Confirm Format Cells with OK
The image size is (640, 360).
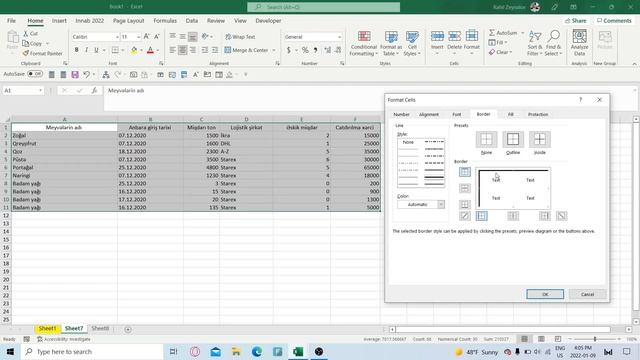pyautogui.click(x=545, y=294)
